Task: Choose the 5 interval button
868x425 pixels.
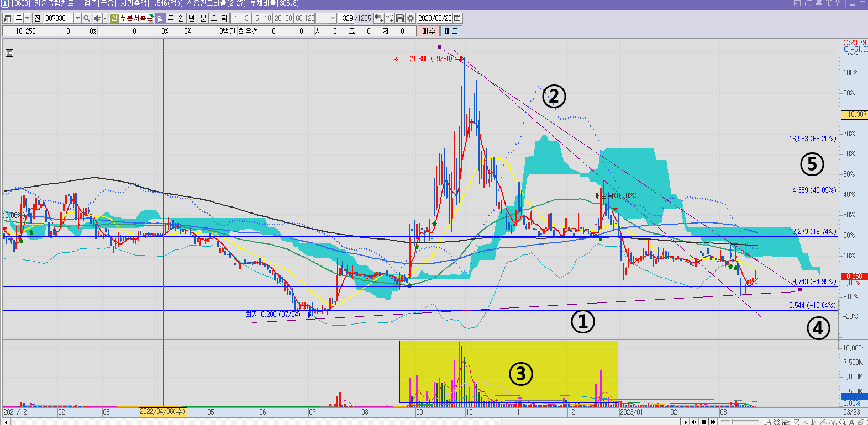Action: tap(257, 18)
